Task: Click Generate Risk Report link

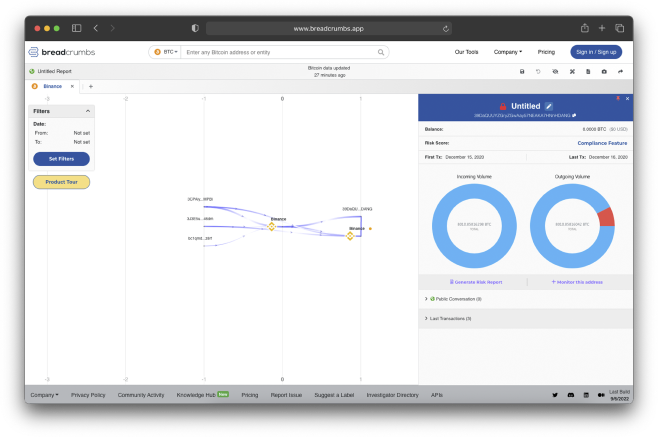Action: [476, 282]
